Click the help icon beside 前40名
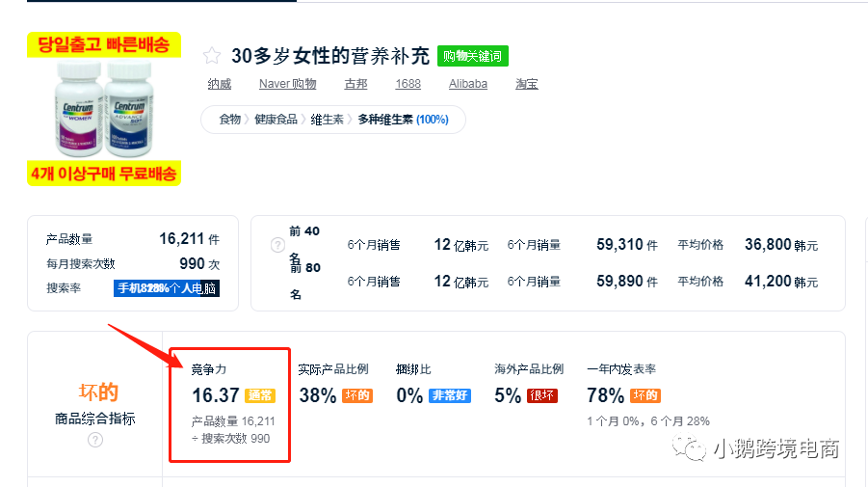The width and height of the screenshot is (868, 487). 277,245
